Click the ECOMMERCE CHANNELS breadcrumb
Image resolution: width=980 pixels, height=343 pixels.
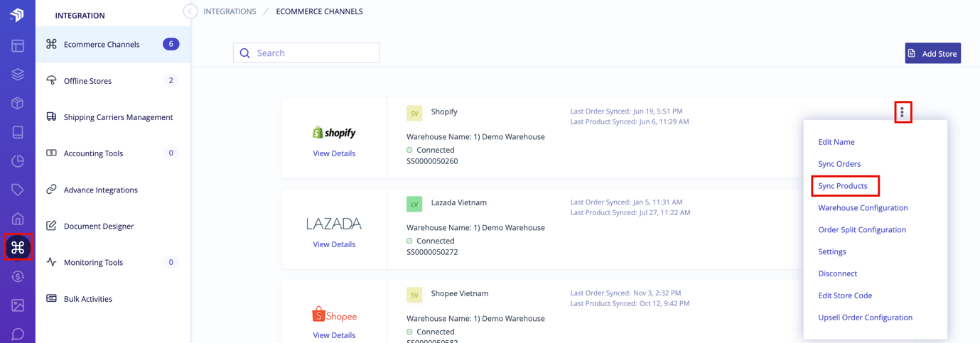(x=319, y=11)
